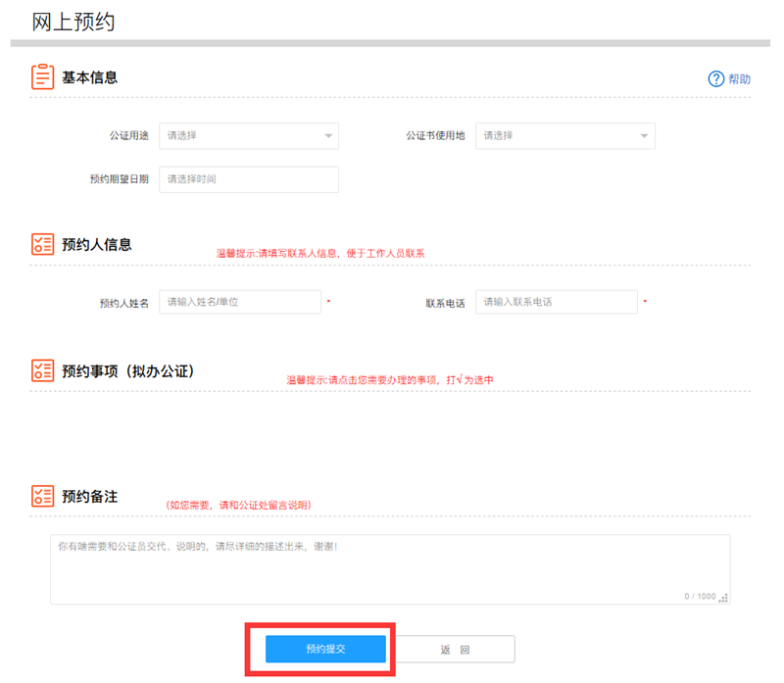The image size is (784, 683).
Task: Focus the 联系电话 input field
Action: pyautogui.click(x=557, y=302)
